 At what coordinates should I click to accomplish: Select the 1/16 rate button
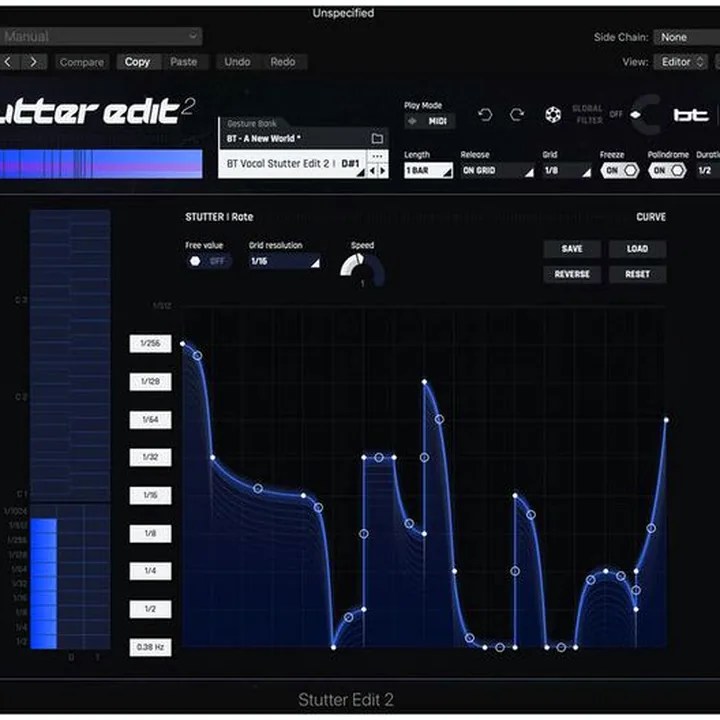coord(150,495)
